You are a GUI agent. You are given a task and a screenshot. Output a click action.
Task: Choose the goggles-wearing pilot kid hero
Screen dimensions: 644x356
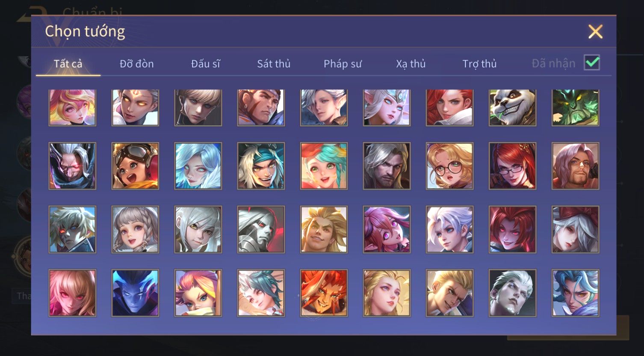(135, 166)
